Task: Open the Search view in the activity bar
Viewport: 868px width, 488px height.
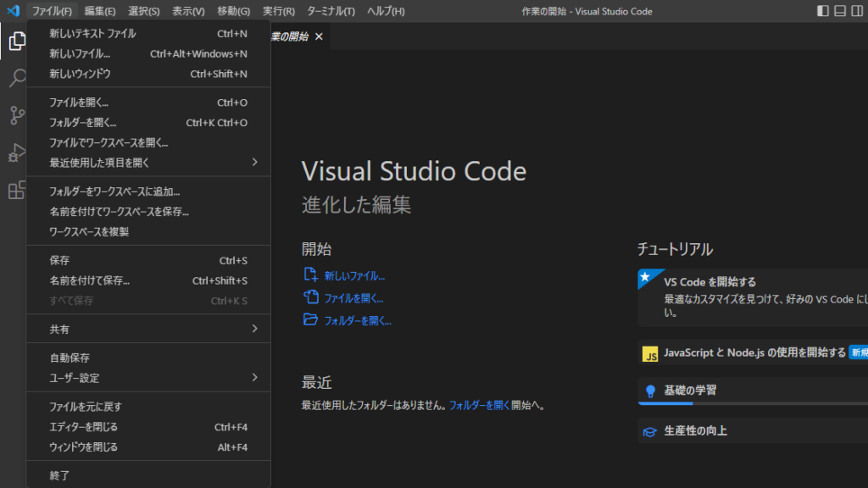Action: pyautogui.click(x=16, y=78)
